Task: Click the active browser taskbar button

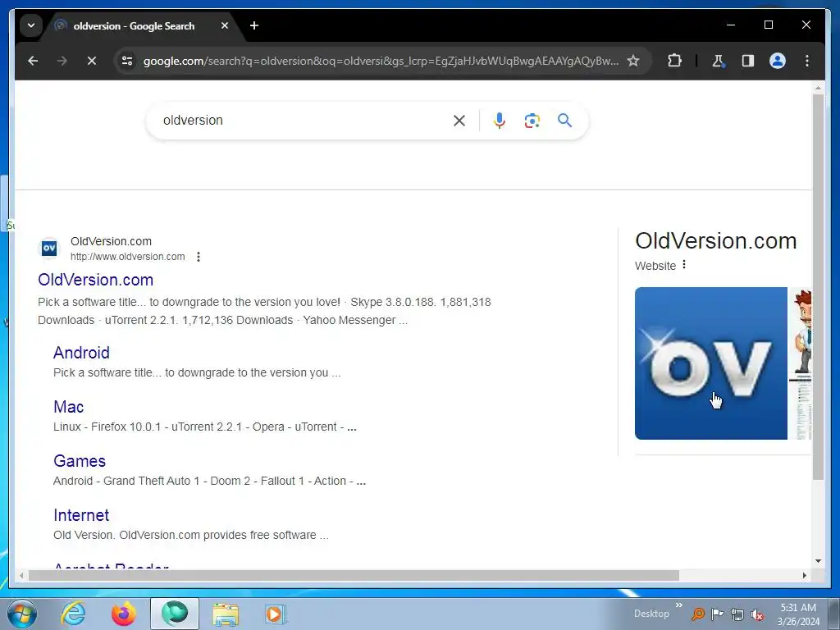Action: point(175,614)
